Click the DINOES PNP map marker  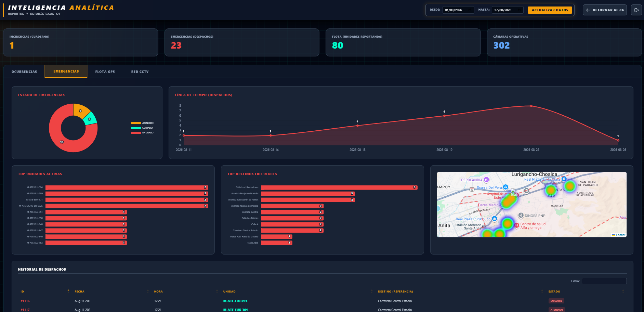point(521,216)
